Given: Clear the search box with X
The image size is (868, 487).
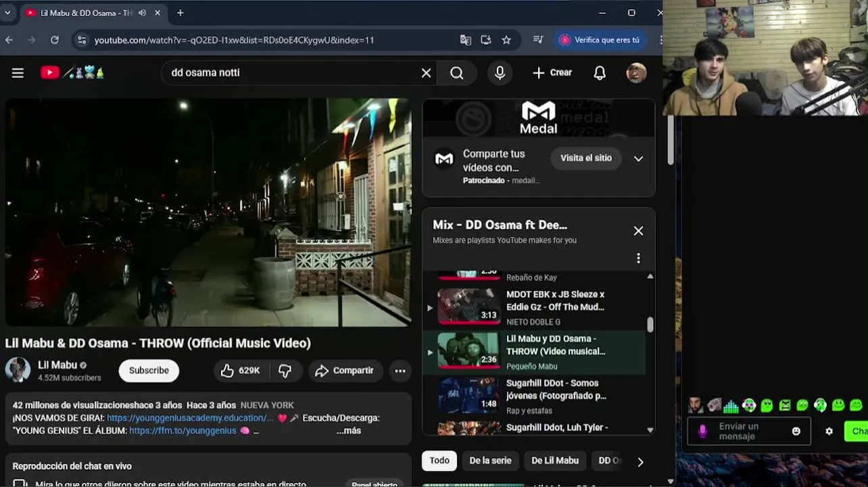Looking at the screenshot, I should coord(426,73).
